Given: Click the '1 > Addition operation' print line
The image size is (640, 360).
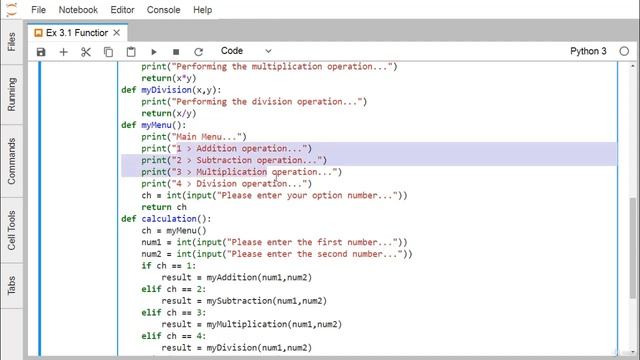Looking at the screenshot, I should pos(227,149).
